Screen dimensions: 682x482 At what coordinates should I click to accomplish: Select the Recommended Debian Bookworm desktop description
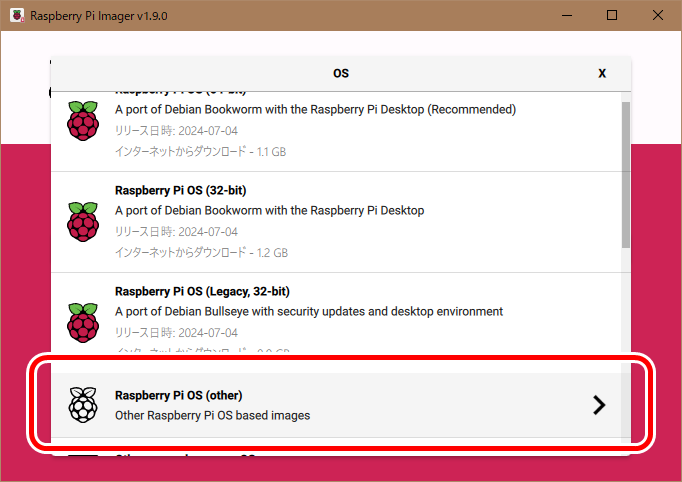click(x=315, y=110)
